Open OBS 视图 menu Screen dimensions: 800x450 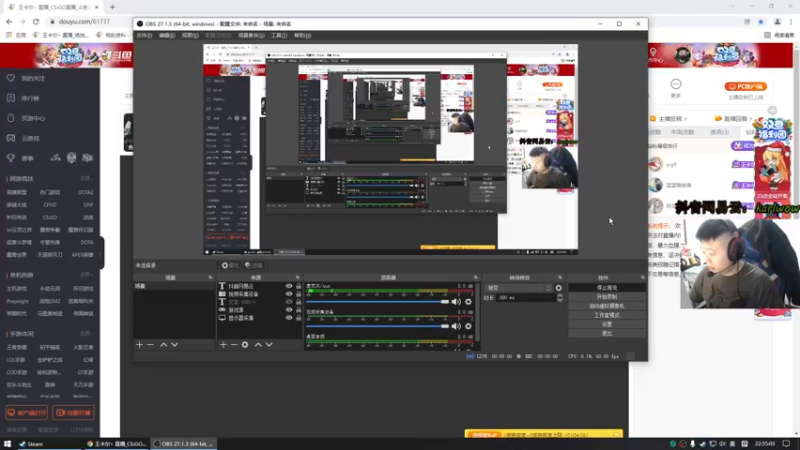[190, 35]
